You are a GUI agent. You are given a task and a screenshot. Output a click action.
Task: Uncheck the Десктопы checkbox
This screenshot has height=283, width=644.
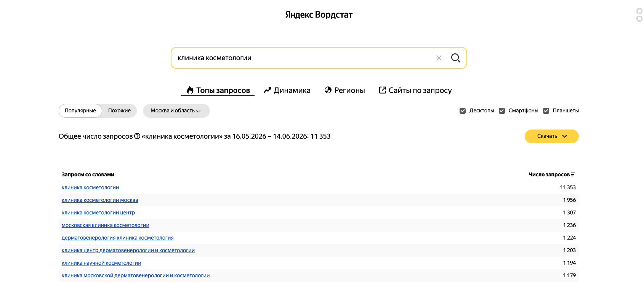coord(463,111)
